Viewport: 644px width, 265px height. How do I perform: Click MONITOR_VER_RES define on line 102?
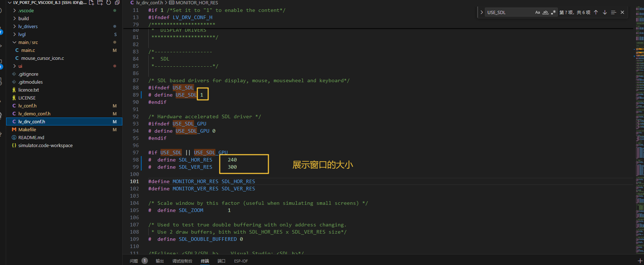click(195, 189)
